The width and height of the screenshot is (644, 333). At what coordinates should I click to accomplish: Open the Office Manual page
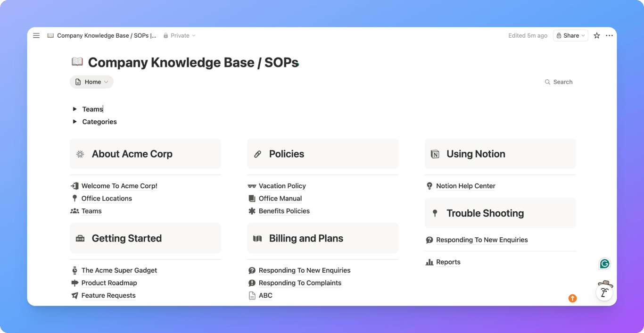[x=280, y=199]
